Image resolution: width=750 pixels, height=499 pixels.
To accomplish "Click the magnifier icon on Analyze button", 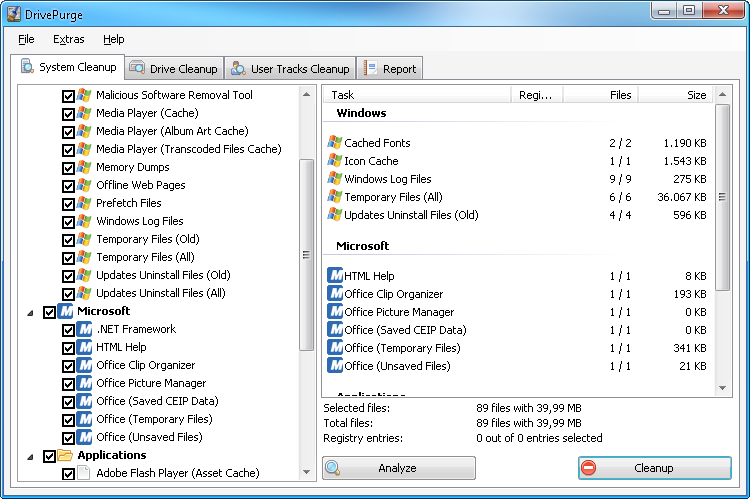I will tap(334, 468).
